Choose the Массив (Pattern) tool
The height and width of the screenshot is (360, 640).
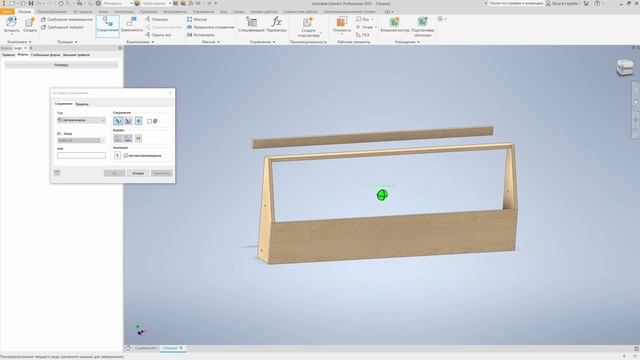(197, 20)
